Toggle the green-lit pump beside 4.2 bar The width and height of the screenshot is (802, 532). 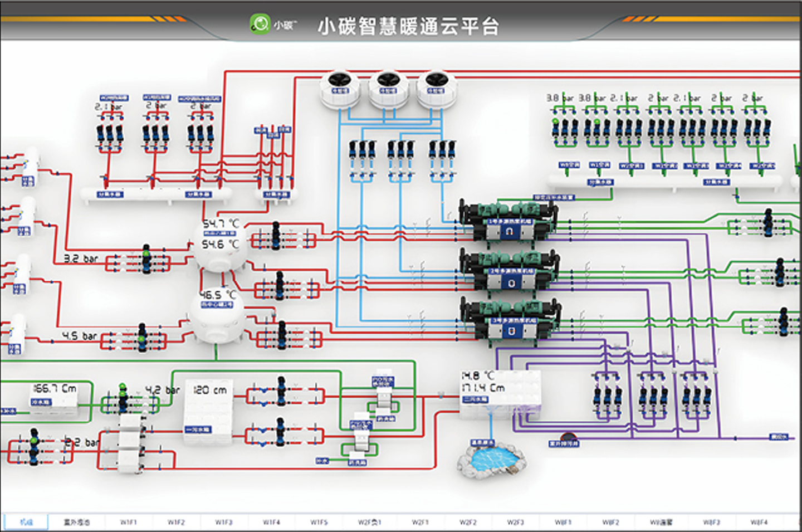pyautogui.click(x=123, y=397)
